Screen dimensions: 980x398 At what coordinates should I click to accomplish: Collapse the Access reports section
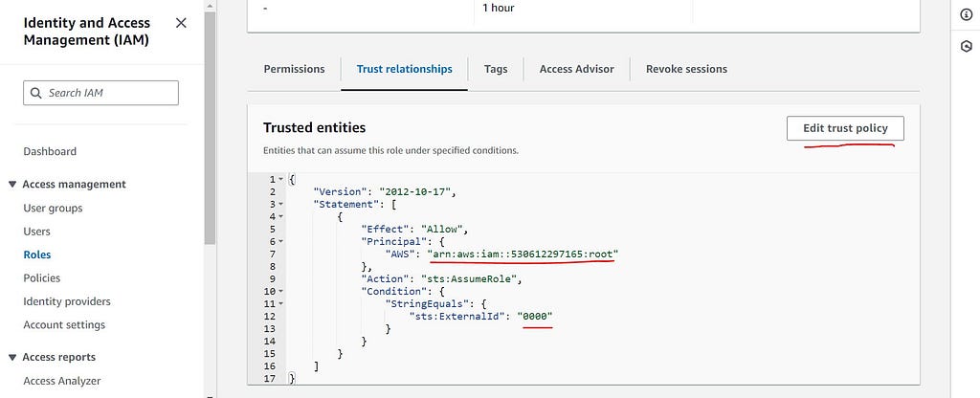(11, 358)
